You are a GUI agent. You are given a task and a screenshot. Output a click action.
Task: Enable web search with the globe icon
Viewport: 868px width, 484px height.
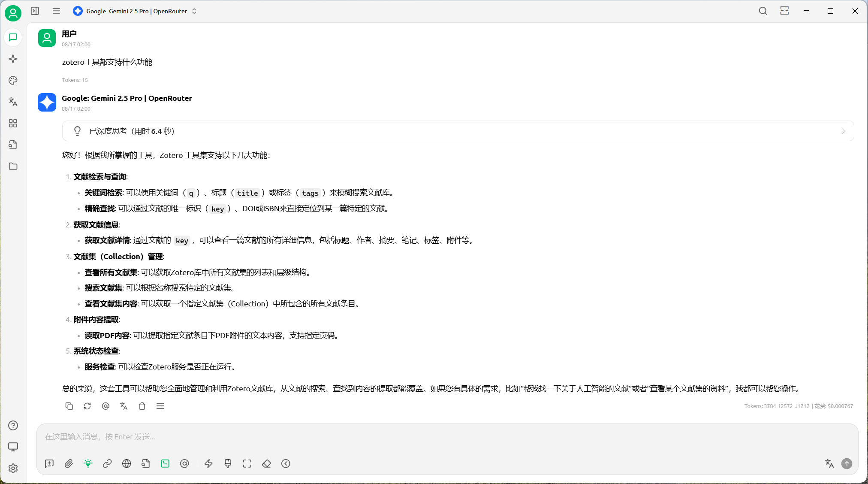(126, 463)
